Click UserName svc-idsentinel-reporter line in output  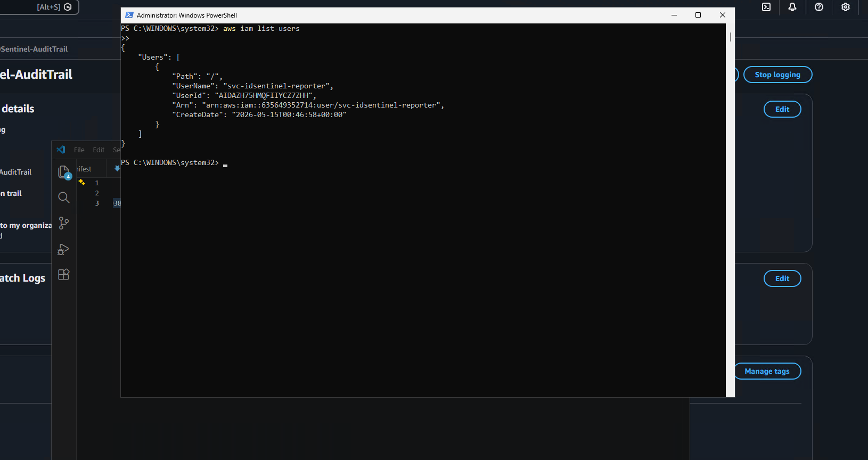[x=252, y=86]
